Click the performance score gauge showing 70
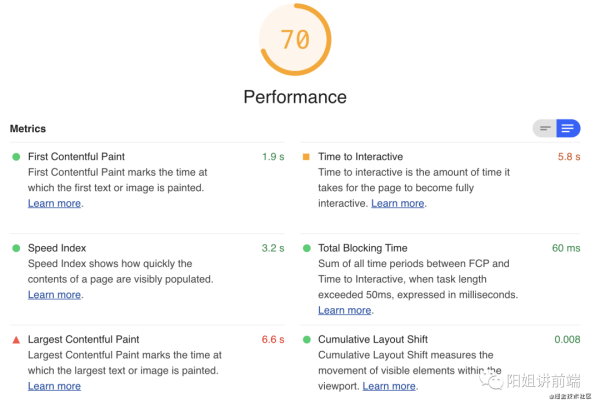Image resolution: width=600 pixels, height=407 pixels. click(x=295, y=40)
